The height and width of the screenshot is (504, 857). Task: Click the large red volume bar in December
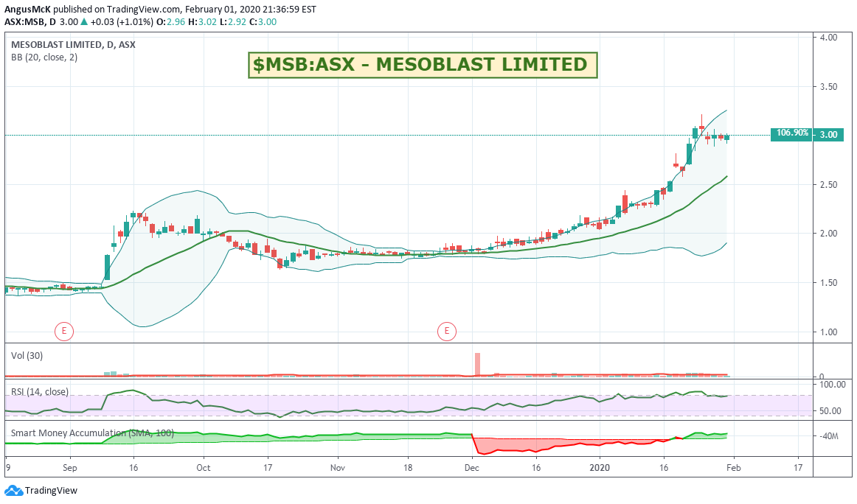click(x=477, y=364)
